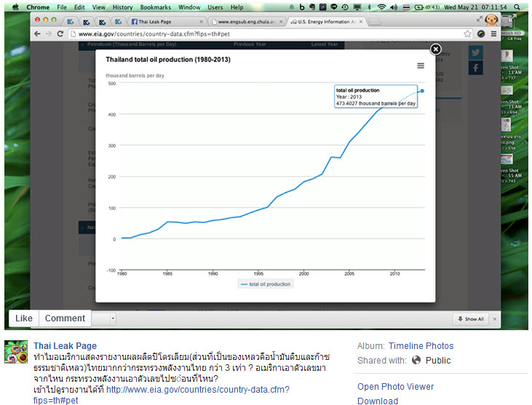532x405 pixels.
Task: Reload the EIA page
Action: pos(60,34)
